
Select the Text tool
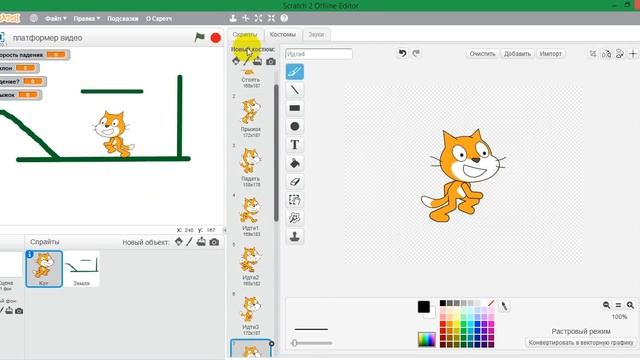click(x=295, y=145)
